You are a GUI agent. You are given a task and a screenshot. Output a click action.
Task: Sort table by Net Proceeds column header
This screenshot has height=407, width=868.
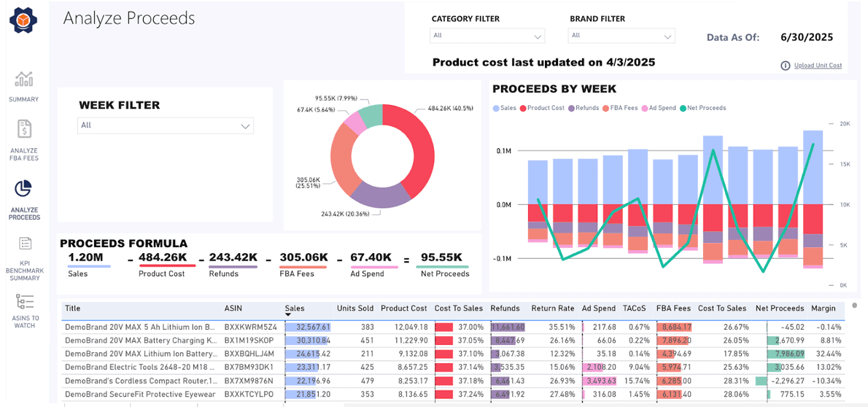pyautogui.click(x=779, y=309)
